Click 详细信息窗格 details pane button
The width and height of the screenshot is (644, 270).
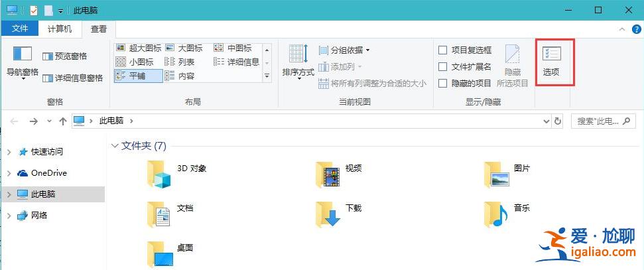point(72,78)
